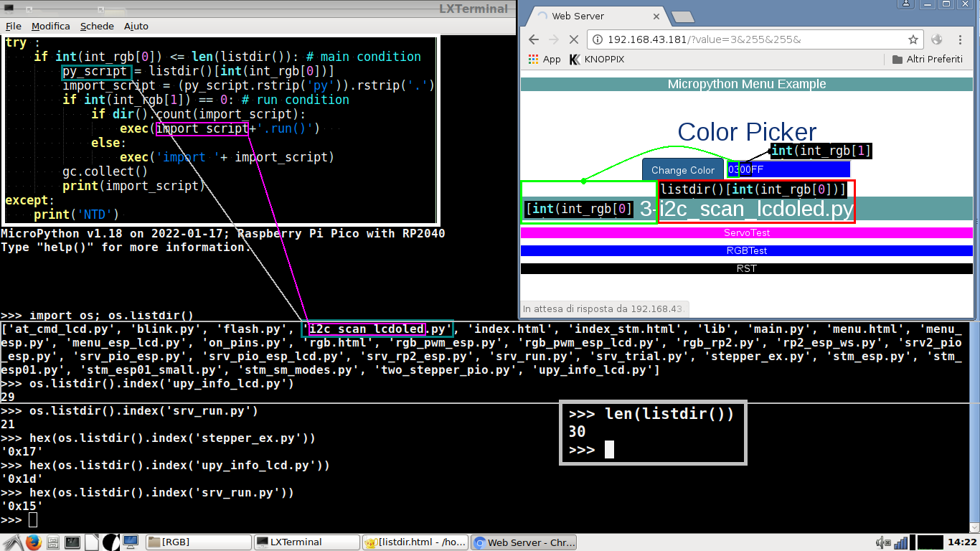980x551 pixels.
Task: Open the Aiuto menu in LXTerminal
Action: [x=136, y=26]
